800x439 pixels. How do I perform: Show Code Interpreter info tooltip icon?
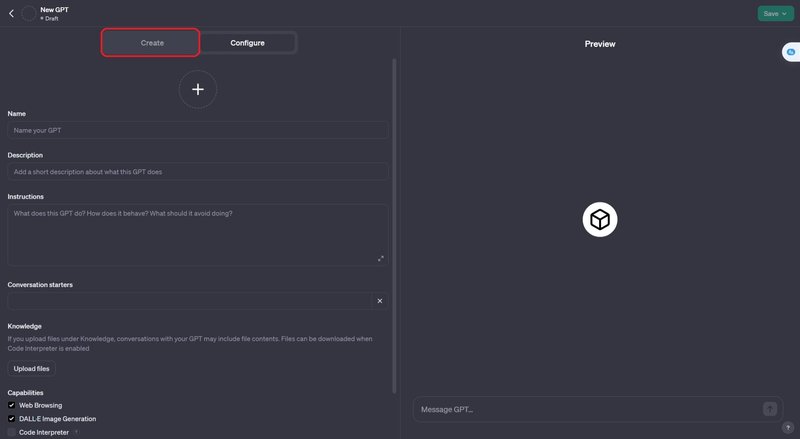coord(77,432)
